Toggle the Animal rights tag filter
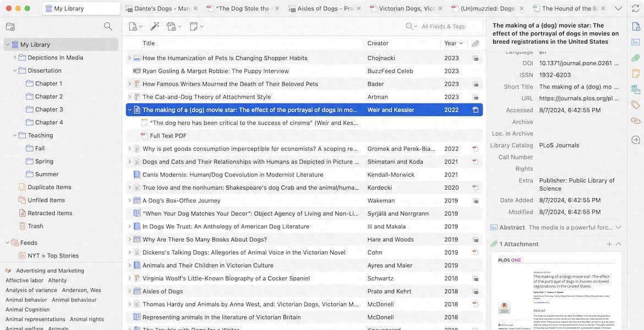Viewport: 644px width, 330px height. pos(86,320)
